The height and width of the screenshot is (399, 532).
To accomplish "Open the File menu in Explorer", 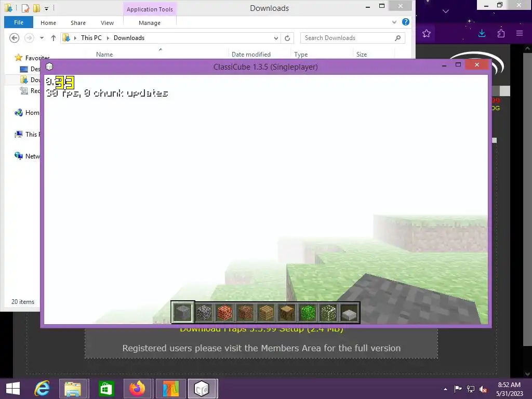I will coord(19,22).
